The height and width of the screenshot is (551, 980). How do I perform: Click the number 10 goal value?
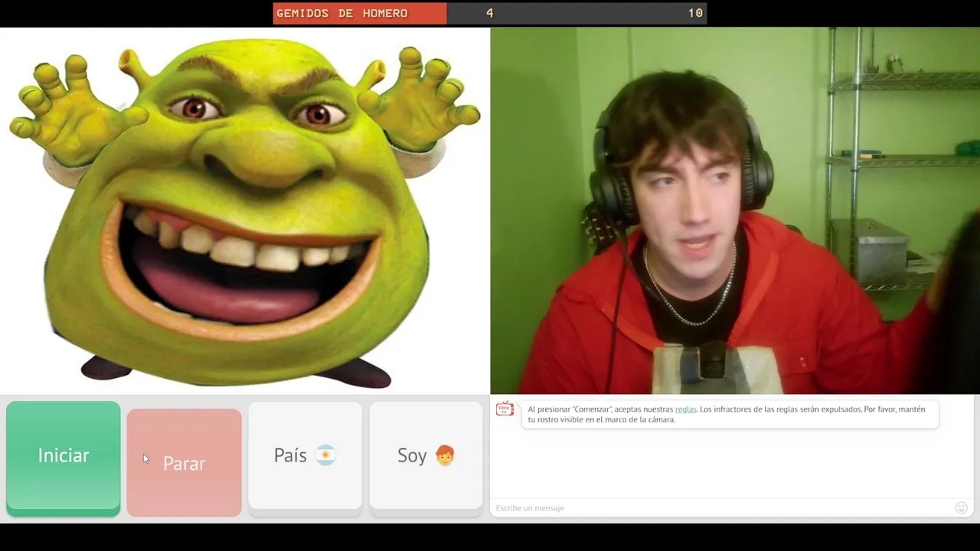point(695,13)
